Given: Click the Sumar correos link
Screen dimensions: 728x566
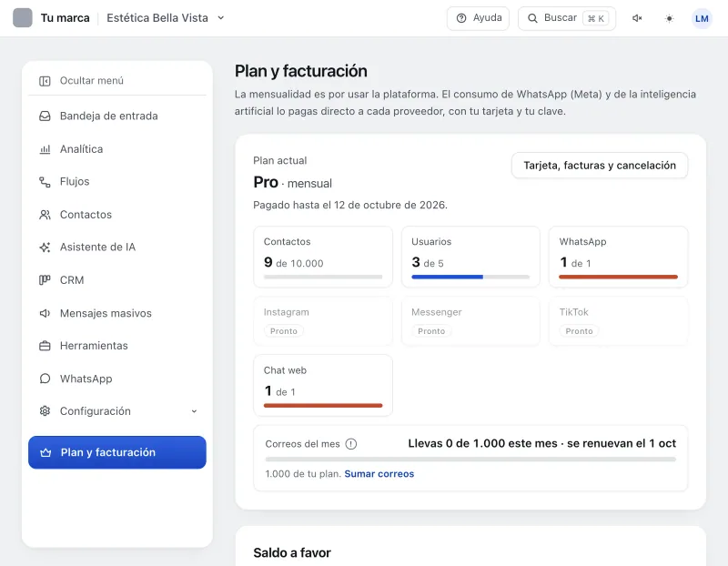Looking at the screenshot, I should (x=379, y=474).
